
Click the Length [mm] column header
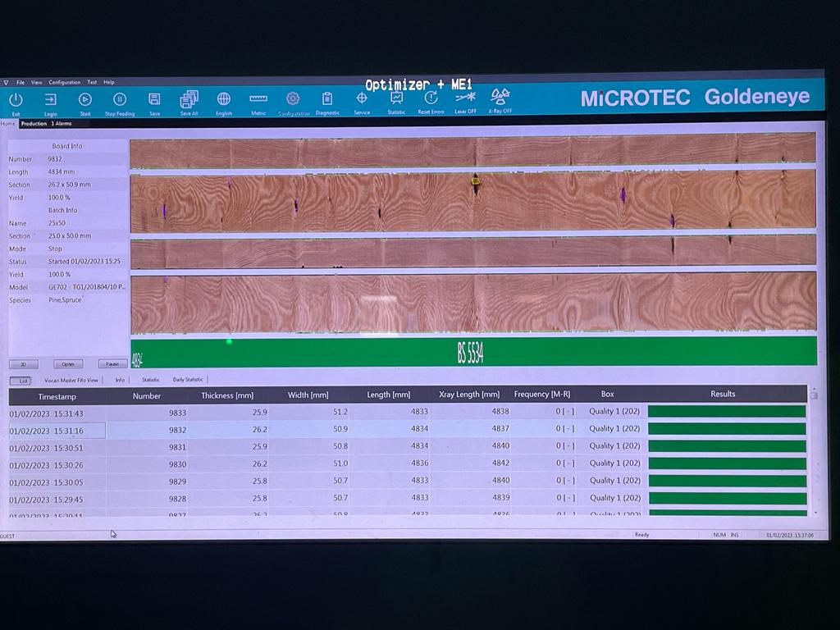pyautogui.click(x=388, y=395)
